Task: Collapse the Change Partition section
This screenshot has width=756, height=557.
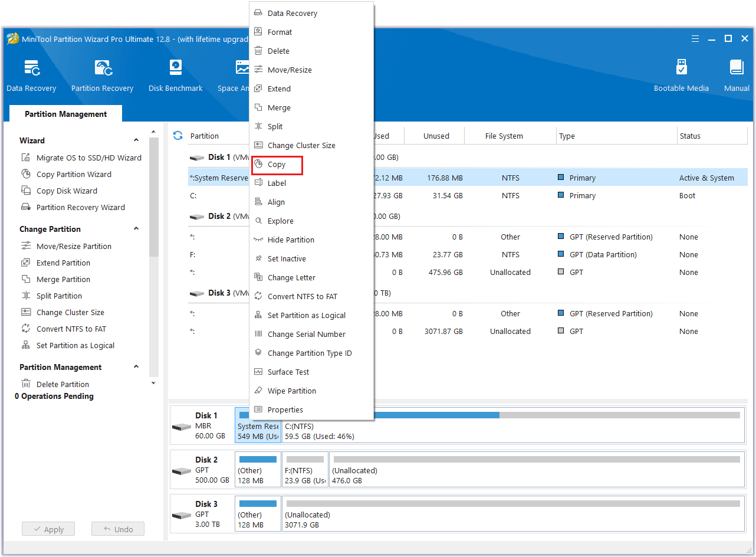Action: [x=136, y=229]
